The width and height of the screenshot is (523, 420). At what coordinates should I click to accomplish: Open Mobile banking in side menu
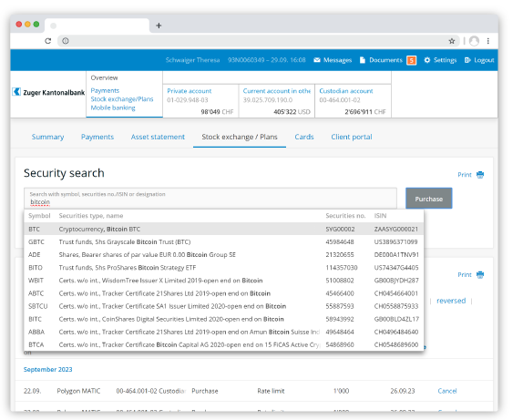113,108
